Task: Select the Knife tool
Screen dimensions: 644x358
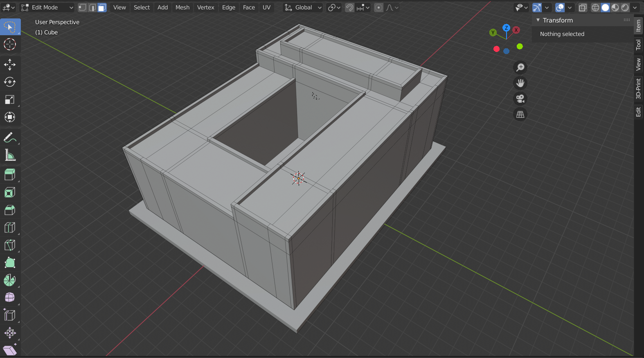Action: (x=10, y=245)
